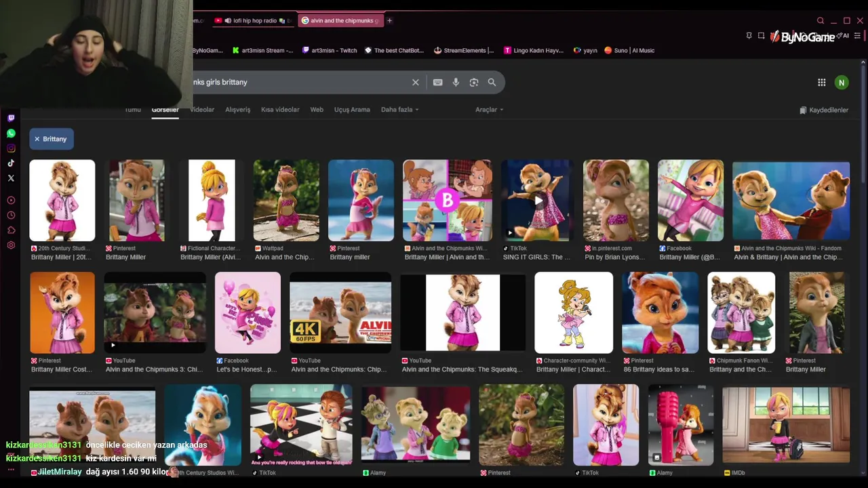Open browsing history clock icon in sidebar
868x488 pixels.
pyautogui.click(x=11, y=216)
